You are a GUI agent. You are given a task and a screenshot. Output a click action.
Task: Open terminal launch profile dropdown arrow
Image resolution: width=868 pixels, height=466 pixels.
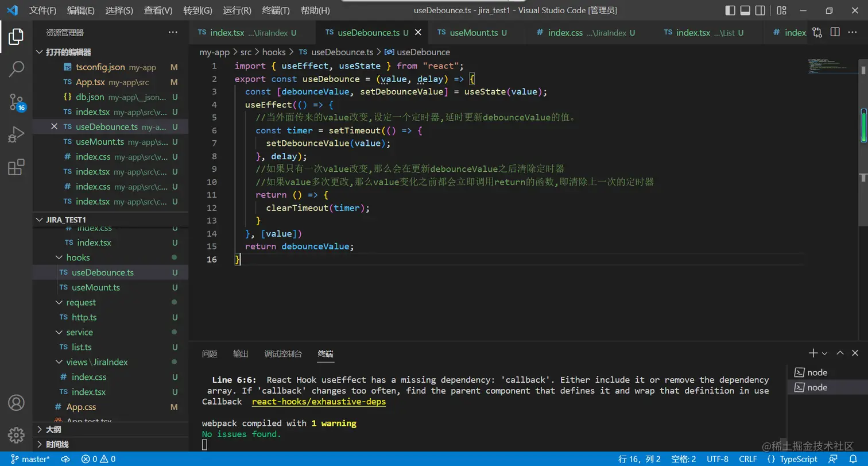(x=825, y=353)
